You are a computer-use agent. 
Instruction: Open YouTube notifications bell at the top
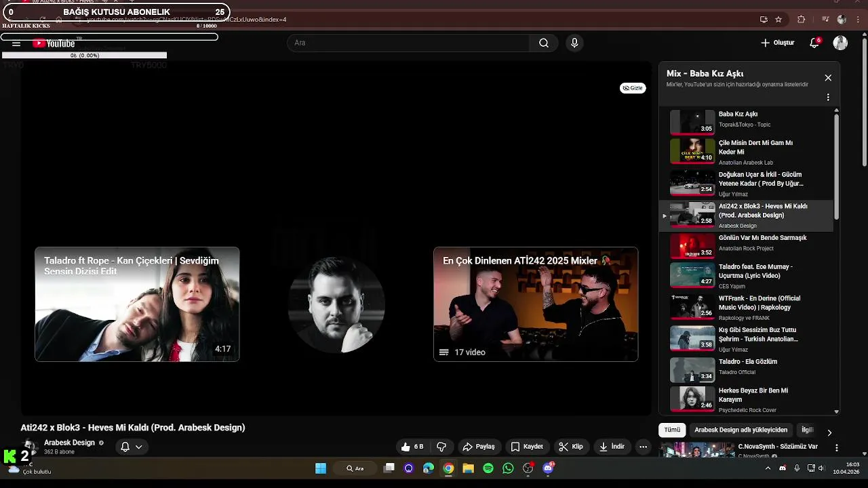(x=814, y=43)
